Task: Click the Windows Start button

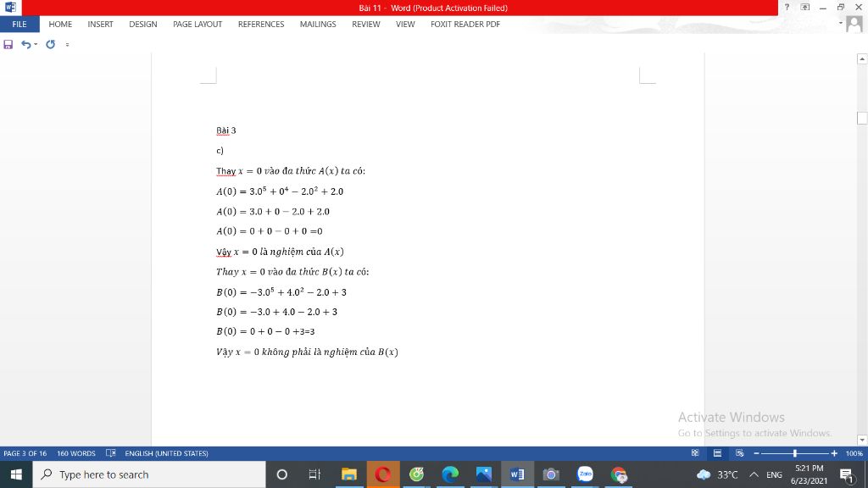Action: click(x=16, y=474)
